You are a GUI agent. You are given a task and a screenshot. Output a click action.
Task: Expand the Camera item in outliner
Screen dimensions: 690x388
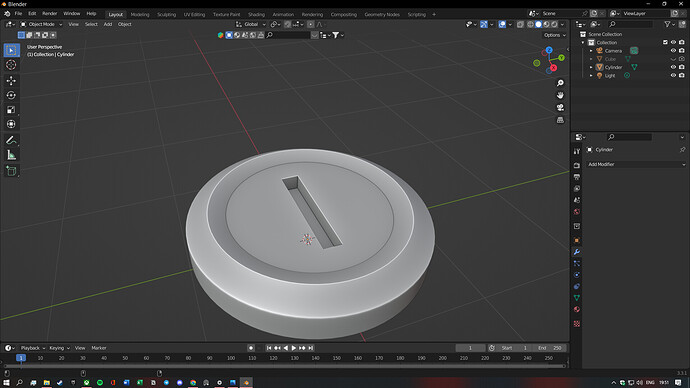pos(591,51)
